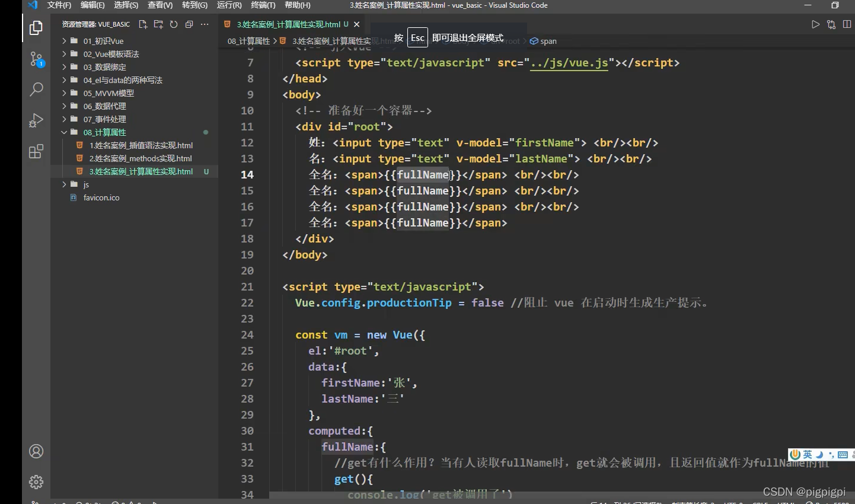Open the favicon.ico file
The height and width of the screenshot is (504, 855).
101,197
